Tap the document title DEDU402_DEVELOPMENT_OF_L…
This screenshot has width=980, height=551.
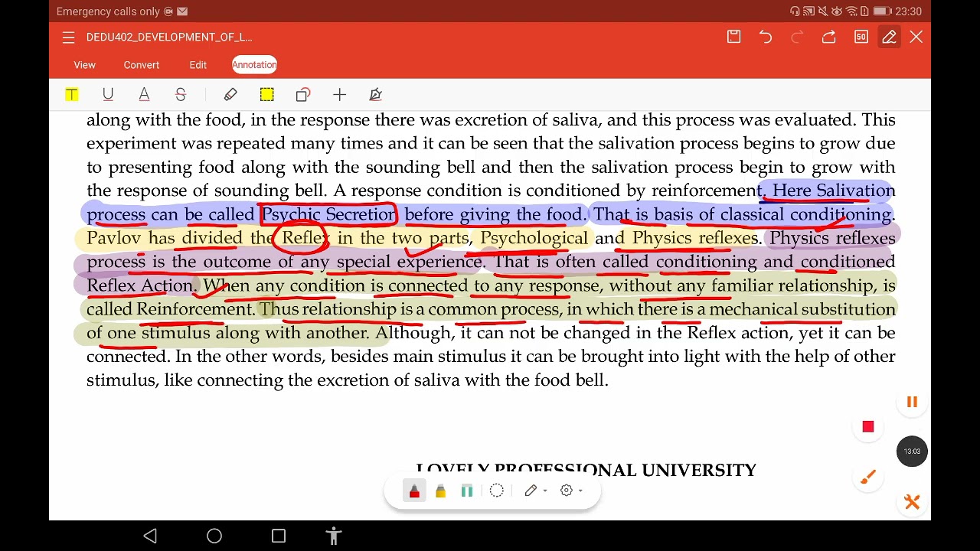click(x=169, y=37)
